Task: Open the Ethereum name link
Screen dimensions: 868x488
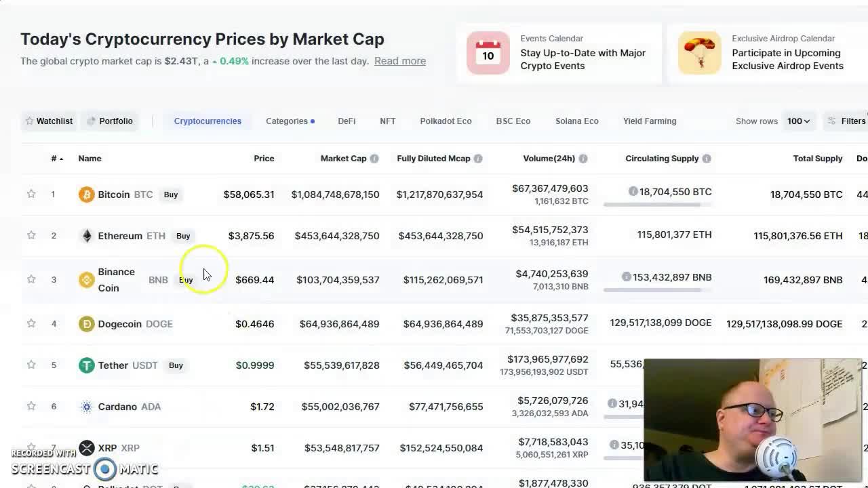Action: click(x=120, y=236)
